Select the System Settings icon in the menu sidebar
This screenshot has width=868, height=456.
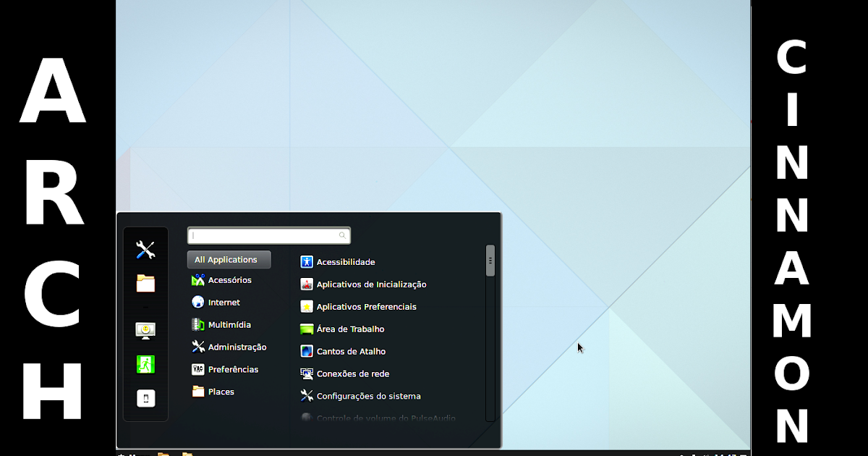pos(145,249)
